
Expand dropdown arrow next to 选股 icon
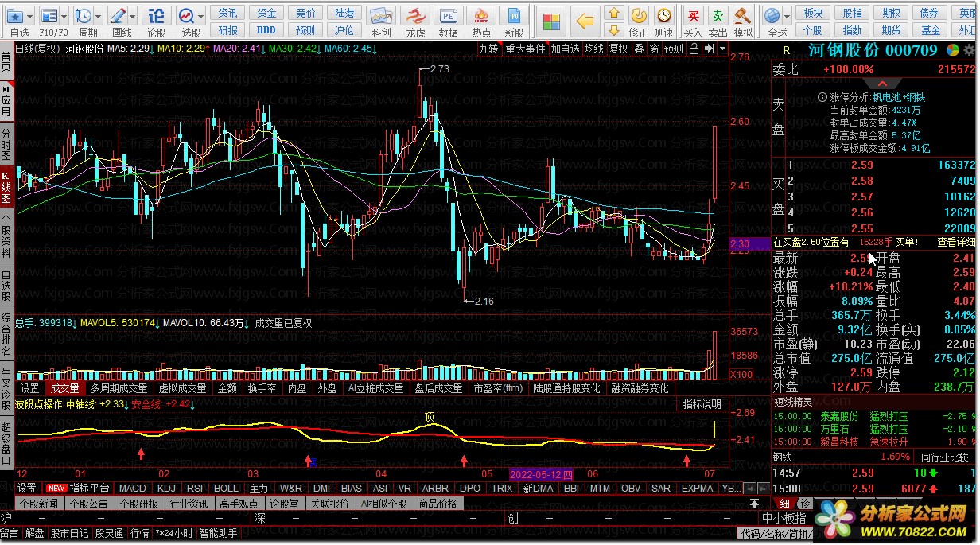click(201, 15)
